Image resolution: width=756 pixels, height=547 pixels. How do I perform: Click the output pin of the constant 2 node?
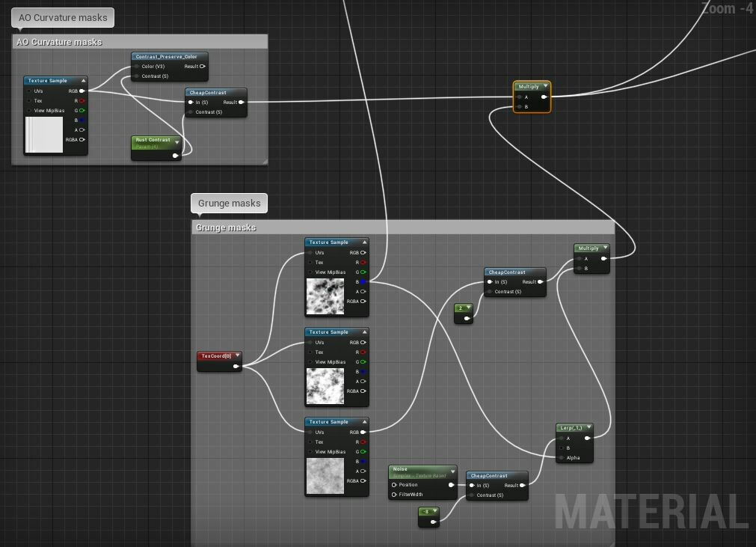pos(467,318)
